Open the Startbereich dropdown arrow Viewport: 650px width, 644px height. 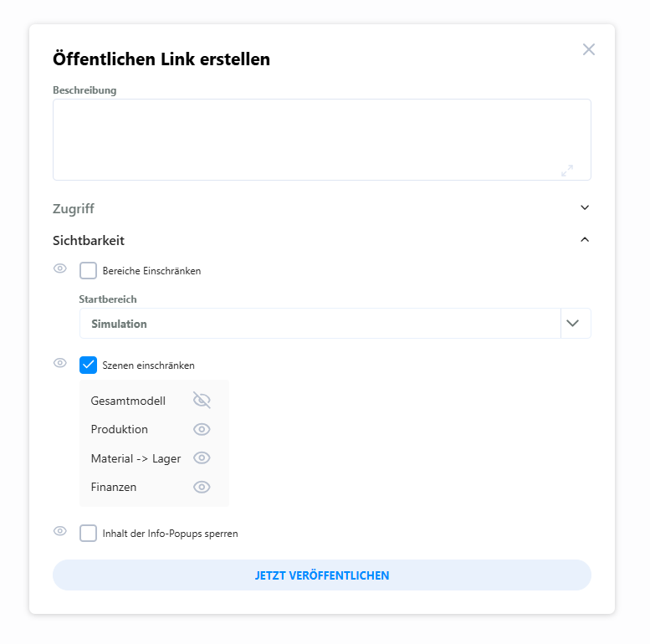tap(573, 324)
